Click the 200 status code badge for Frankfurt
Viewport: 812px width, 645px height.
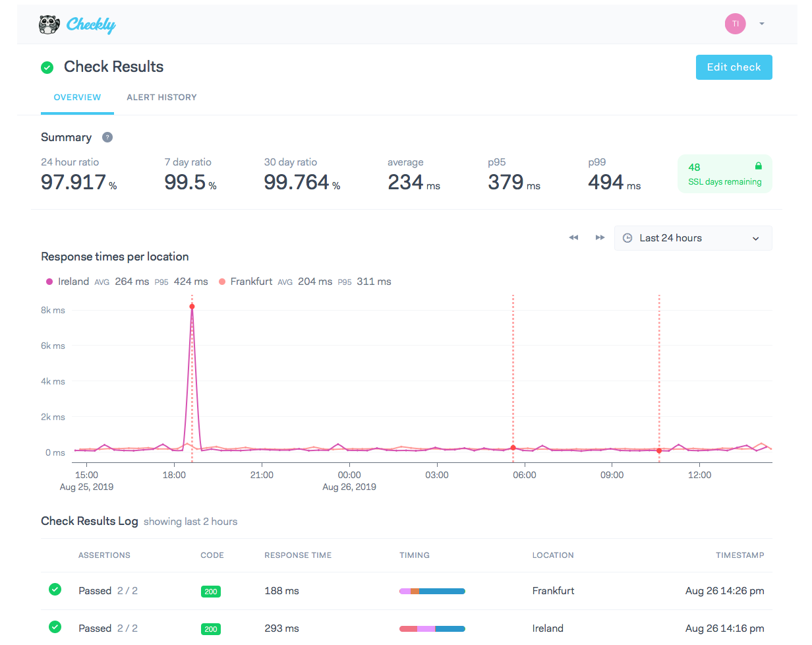tap(211, 592)
